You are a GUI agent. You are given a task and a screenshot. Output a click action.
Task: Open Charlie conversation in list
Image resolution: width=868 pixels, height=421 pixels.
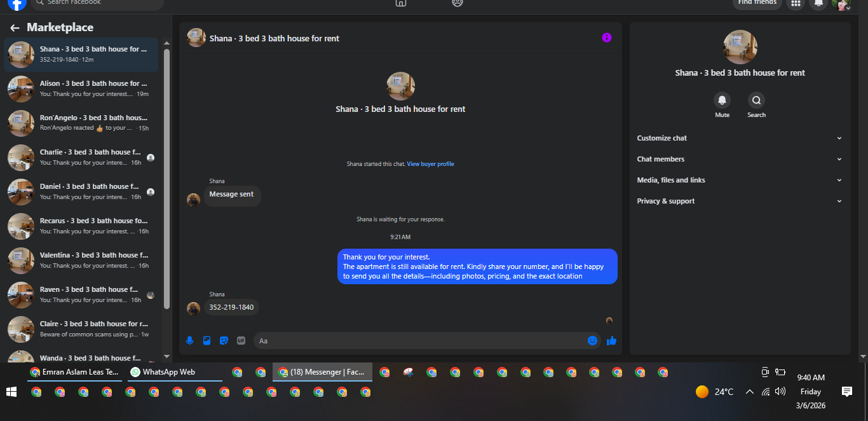(x=81, y=157)
